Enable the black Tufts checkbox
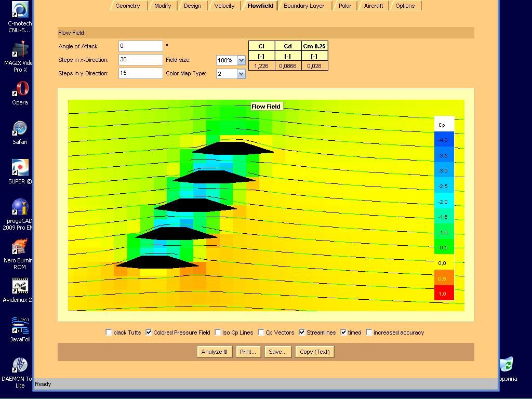Image resolution: width=532 pixels, height=399 pixels. pos(109,332)
